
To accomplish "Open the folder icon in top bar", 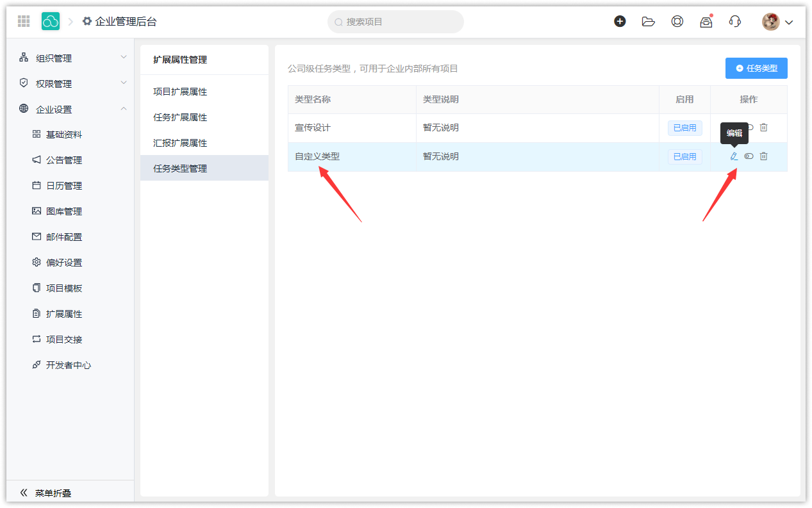I will (649, 21).
